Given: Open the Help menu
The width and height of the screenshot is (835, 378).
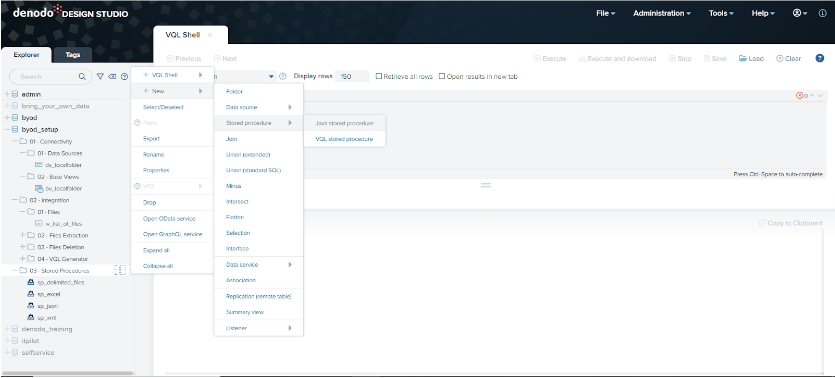Looking at the screenshot, I should pos(763,13).
